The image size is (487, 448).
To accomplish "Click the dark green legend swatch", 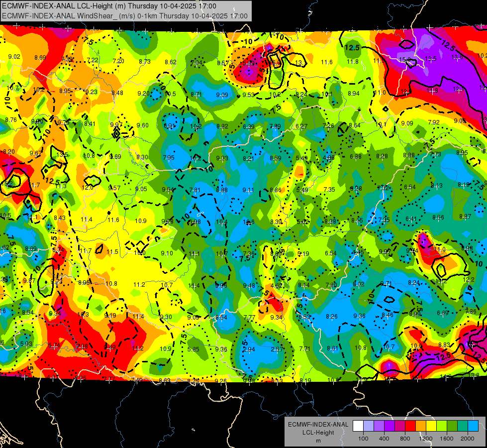I will point(452,426).
